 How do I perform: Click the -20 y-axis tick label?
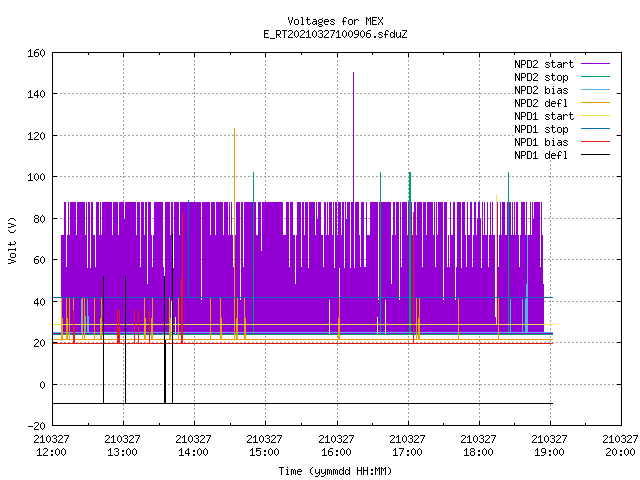click(x=36, y=426)
